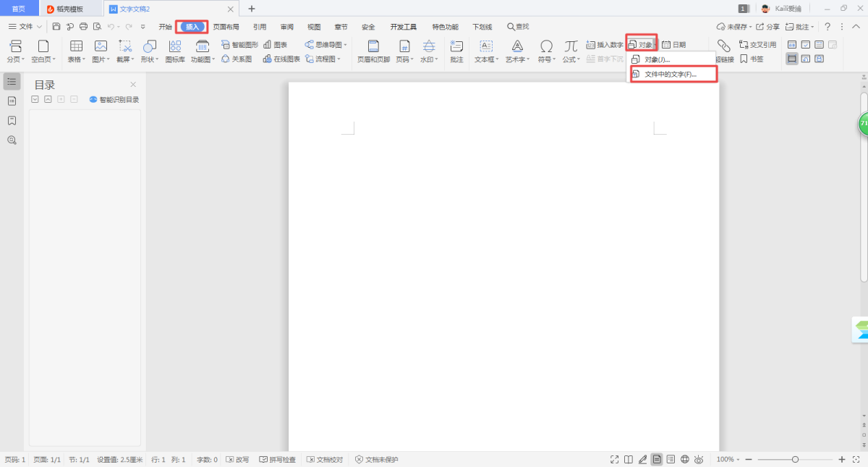This screenshot has width=868, height=467.
Task: Close the 目录 navigation panel
Action: 133,85
